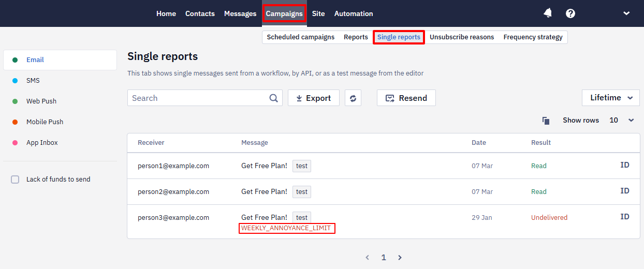Click 07 Mar date in person1 row
The height and width of the screenshot is (269, 644).
pyautogui.click(x=482, y=166)
